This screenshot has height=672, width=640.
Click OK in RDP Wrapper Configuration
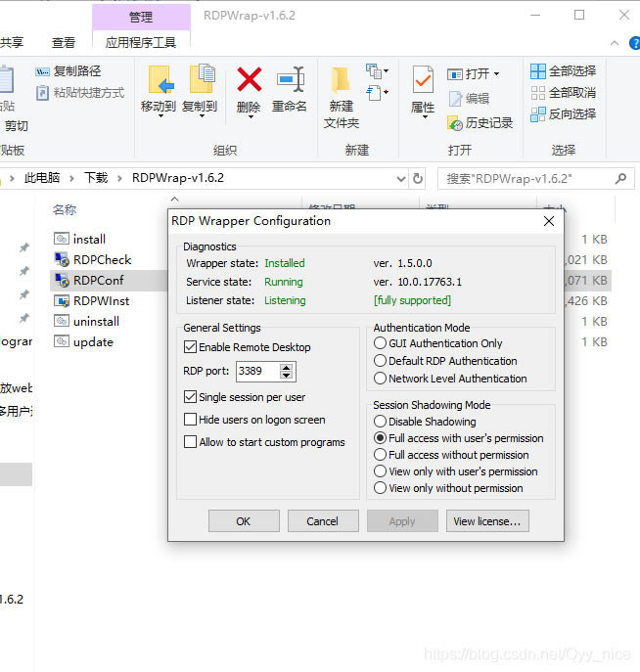[244, 520]
